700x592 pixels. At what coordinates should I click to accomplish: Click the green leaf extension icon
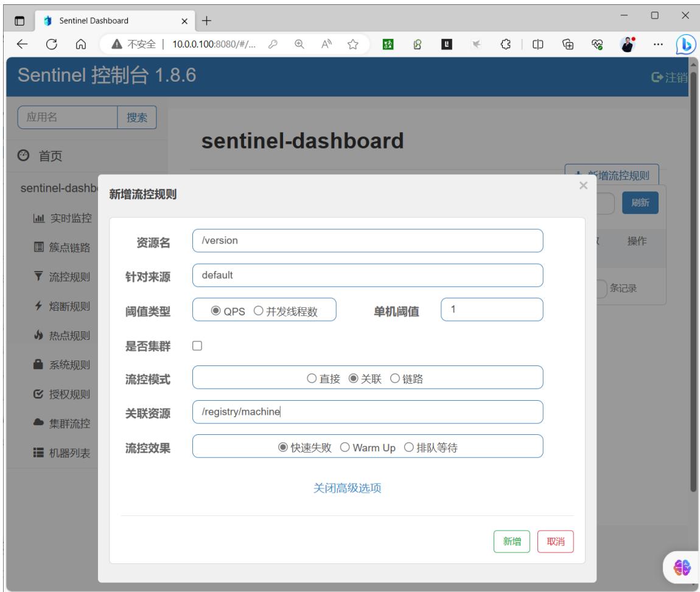(418, 44)
